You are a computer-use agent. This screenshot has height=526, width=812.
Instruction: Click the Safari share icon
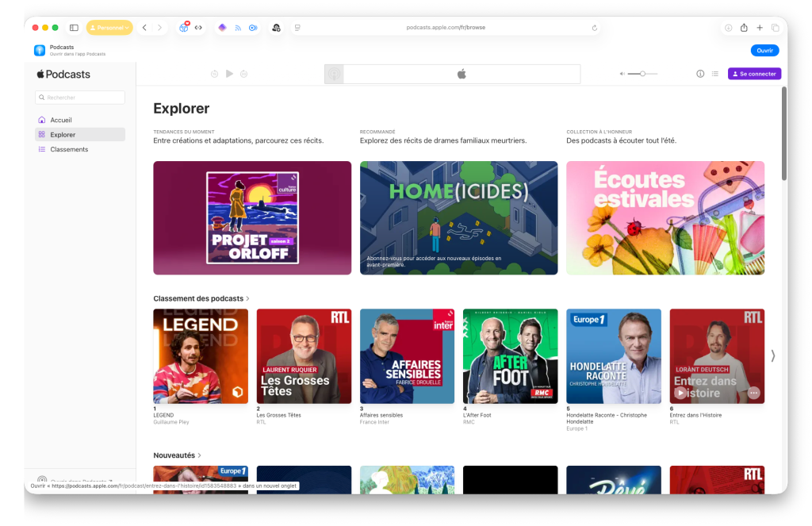click(x=744, y=28)
